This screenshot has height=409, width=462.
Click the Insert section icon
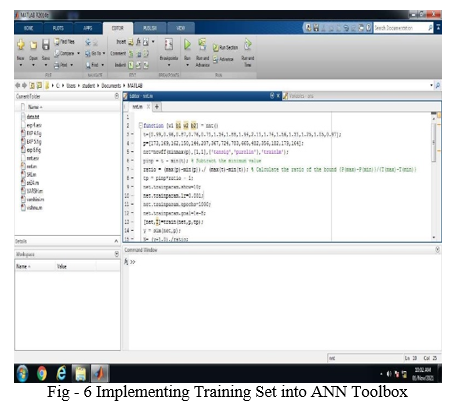click(x=131, y=42)
